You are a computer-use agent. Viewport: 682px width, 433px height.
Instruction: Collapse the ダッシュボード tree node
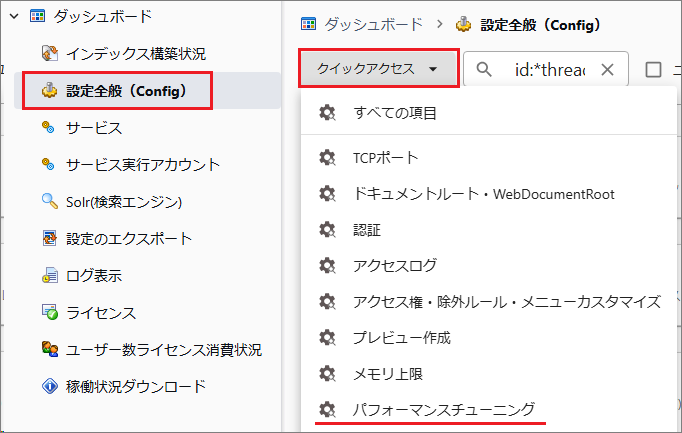(14, 16)
